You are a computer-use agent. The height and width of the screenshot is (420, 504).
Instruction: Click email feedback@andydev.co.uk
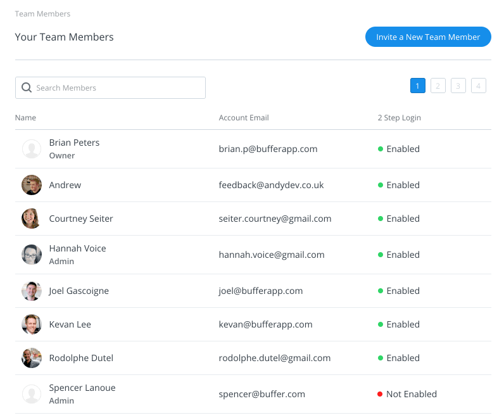tap(271, 185)
